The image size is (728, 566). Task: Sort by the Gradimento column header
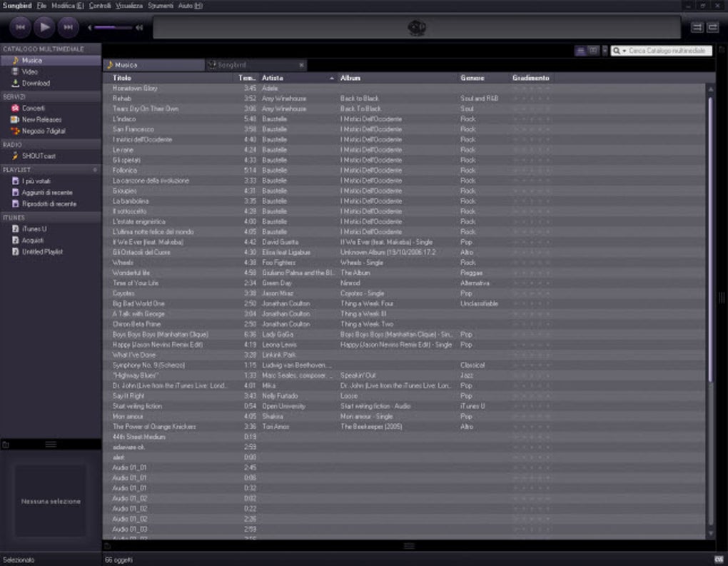click(532, 78)
